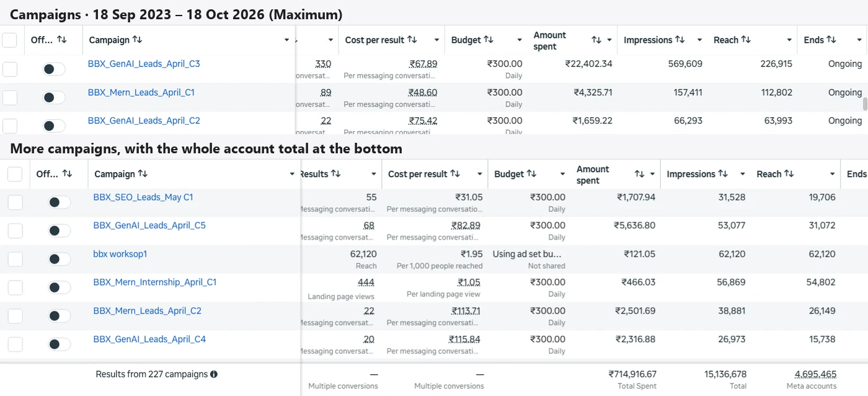The height and width of the screenshot is (396, 868).
Task: Open the Results column dropdown caret
Action: click(374, 174)
